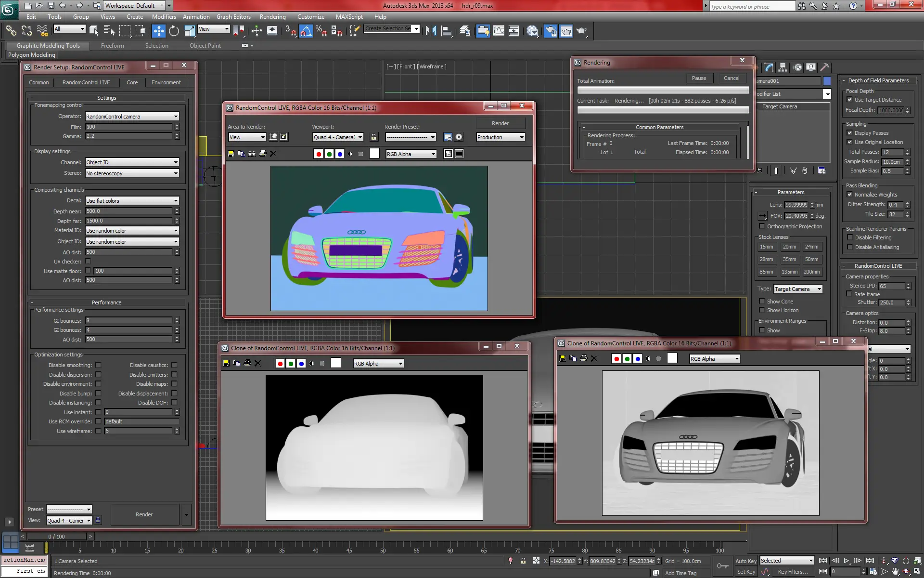Click the teapot Render Production icon
Image resolution: width=924 pixels, height=578 pixels.
(582, 31)
